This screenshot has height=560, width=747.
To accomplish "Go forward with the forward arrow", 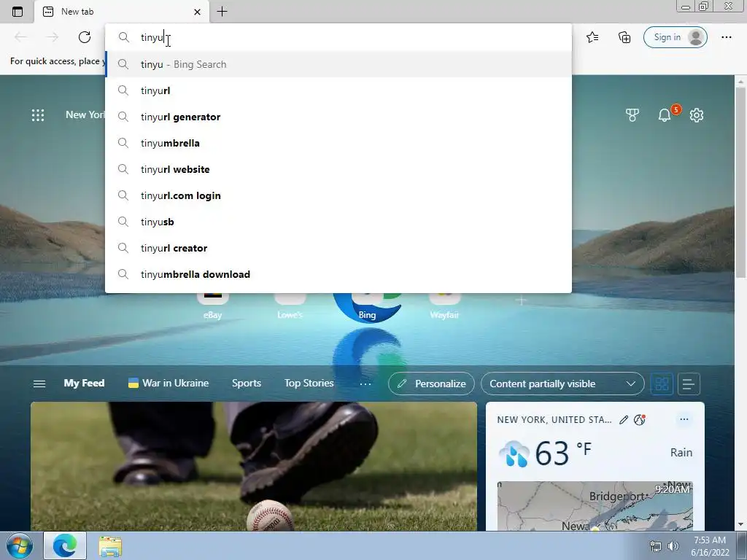I will [53, 37].
